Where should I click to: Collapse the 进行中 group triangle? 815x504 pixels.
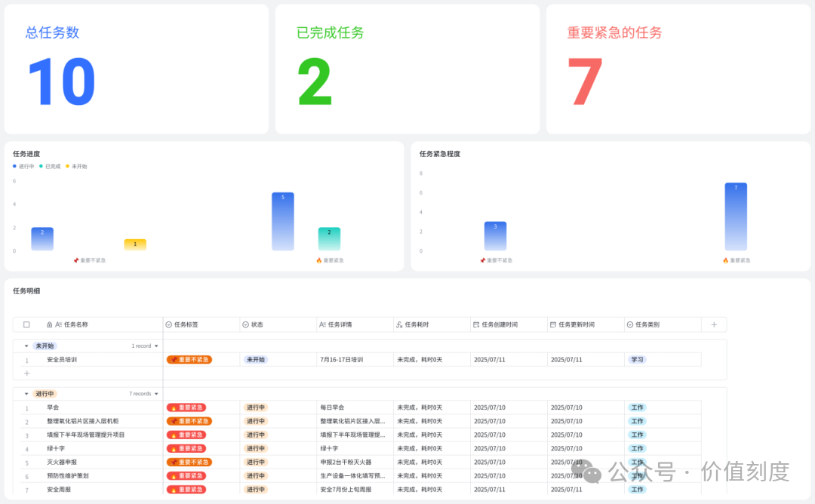(x=26, y=394)
